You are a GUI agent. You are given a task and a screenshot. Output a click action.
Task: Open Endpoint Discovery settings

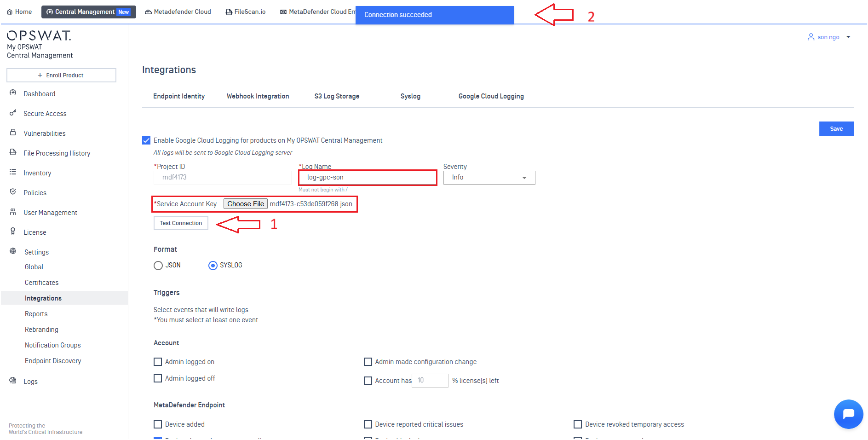click(x=53, y=361)
